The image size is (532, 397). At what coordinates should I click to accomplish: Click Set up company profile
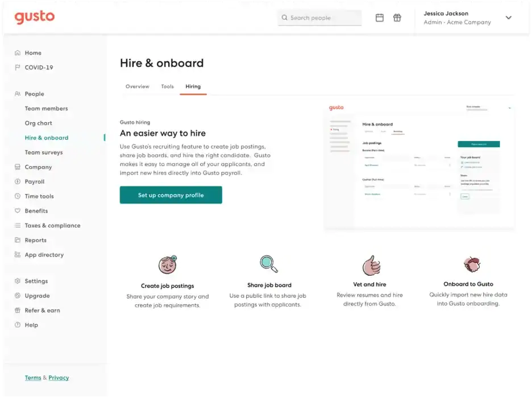pos(171,195)
